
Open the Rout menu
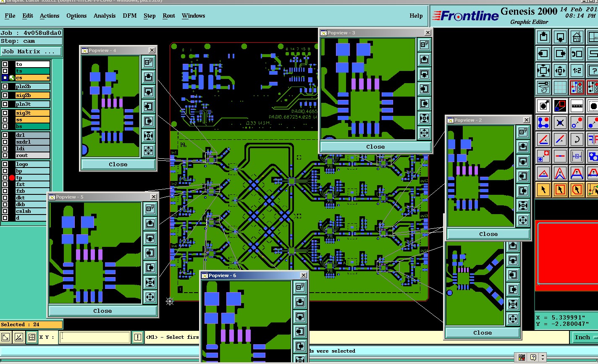(x=169, y=16)
